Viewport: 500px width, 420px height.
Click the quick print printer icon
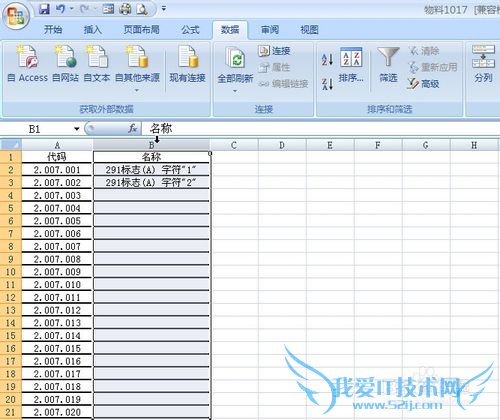coord(125,9)
